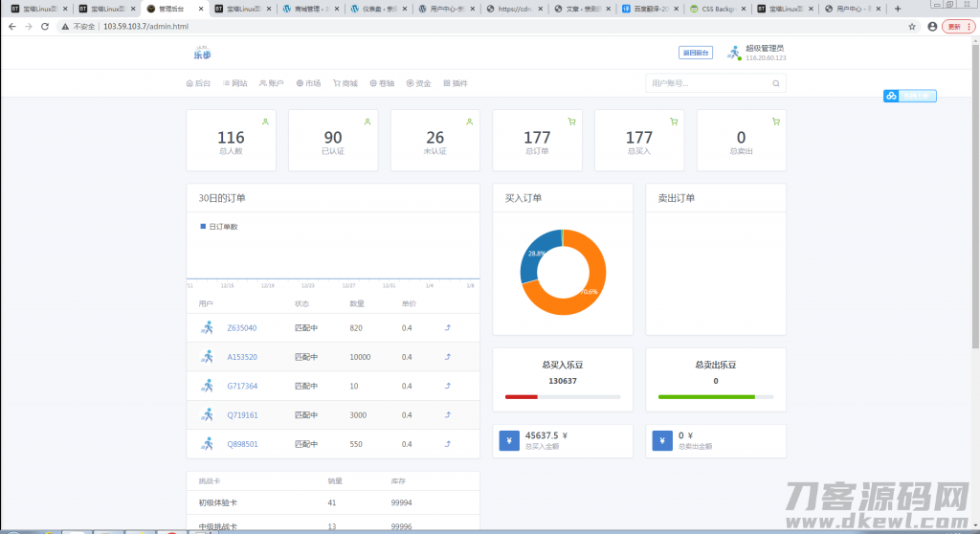Expand the 账户 navigation menu
The image size is (980, 534).
pos(272,83)
